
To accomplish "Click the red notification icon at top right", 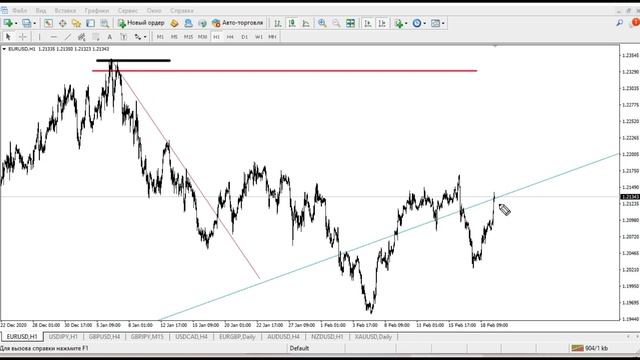I will [636, 22].
